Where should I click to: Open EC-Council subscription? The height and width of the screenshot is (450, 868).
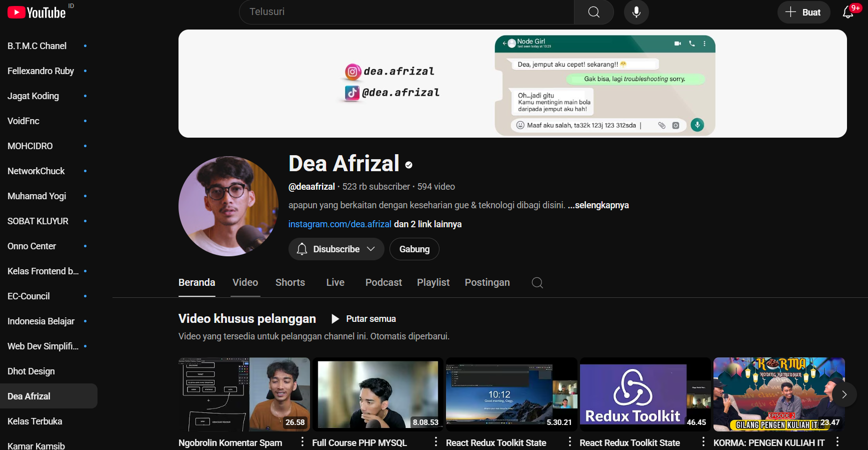pyautogui.click(x=48, y=296)
